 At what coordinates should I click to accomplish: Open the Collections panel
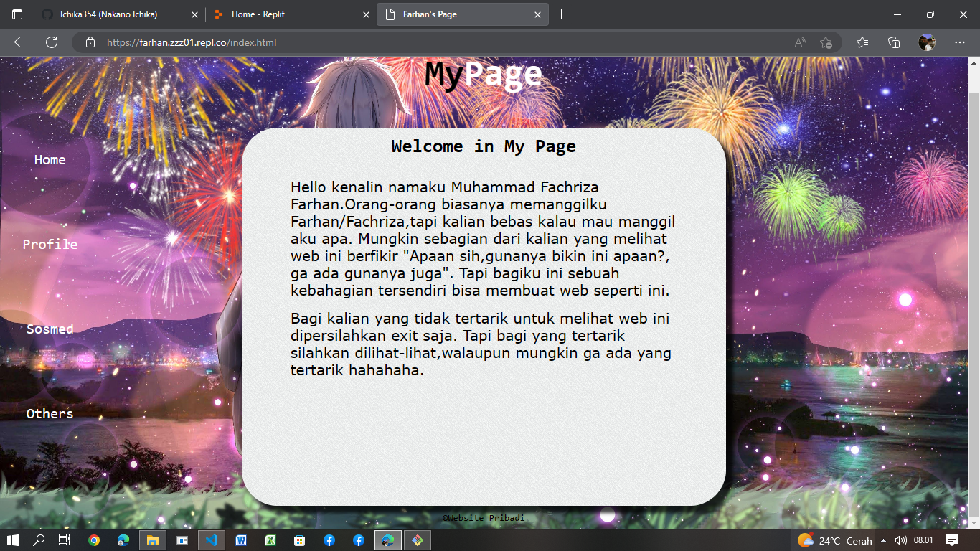[894, 42]
